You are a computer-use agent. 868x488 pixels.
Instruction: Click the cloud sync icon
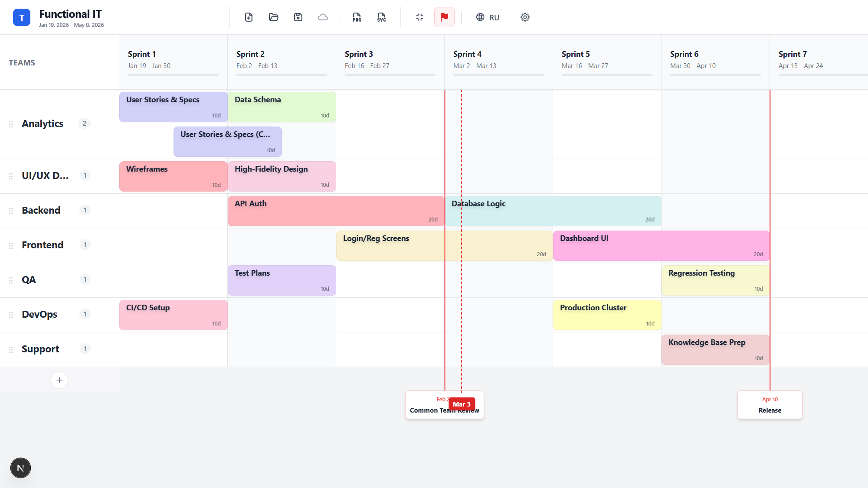pos(323,17)
